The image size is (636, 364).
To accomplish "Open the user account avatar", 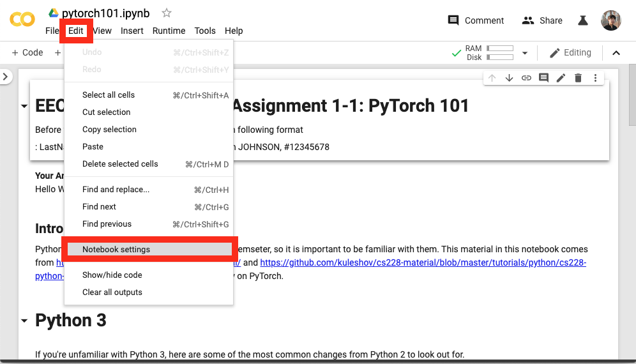I will [611, 20].
